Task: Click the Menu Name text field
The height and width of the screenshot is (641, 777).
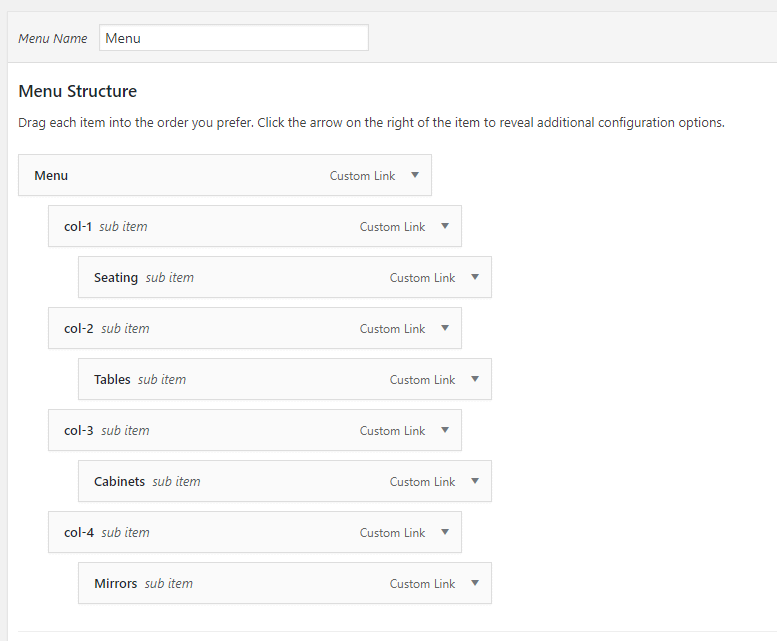Action: pyautogui.click(x=233, y=38)
